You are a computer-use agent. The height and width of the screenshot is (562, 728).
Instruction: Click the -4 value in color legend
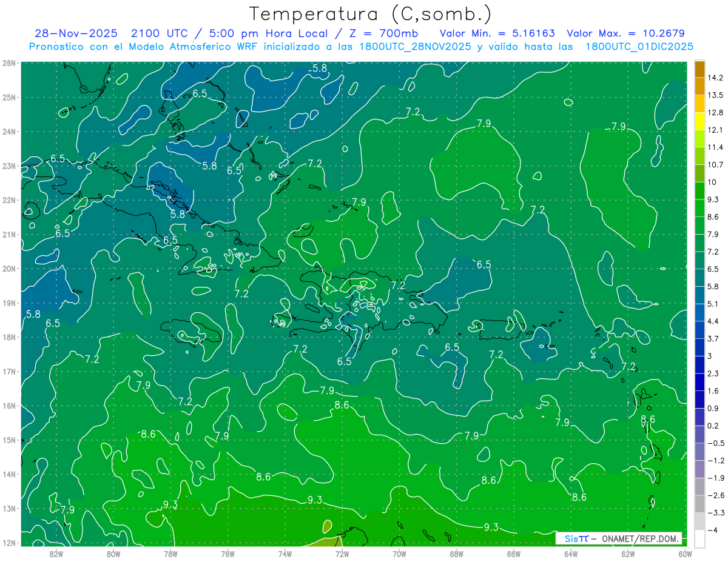(712, 530)
